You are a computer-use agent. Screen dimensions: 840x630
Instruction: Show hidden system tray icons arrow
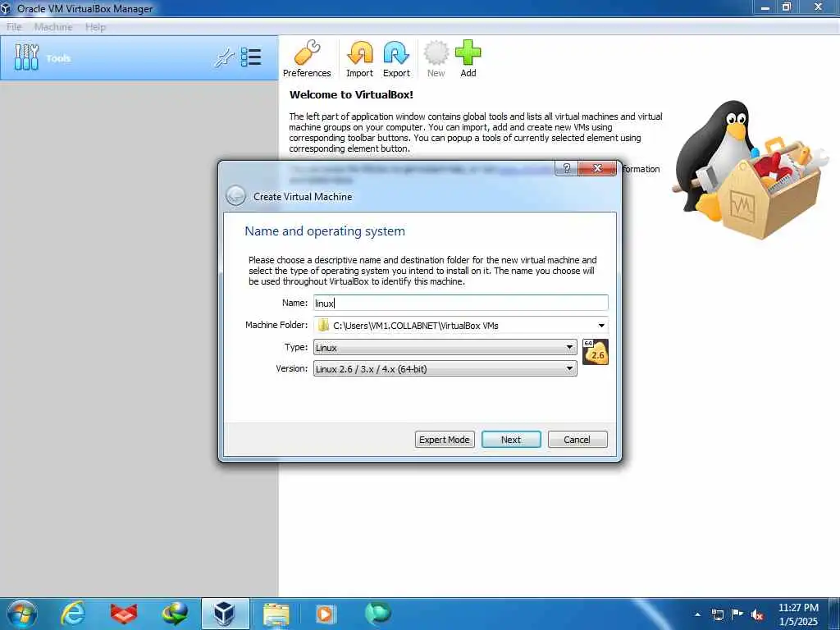pos(697,614)
